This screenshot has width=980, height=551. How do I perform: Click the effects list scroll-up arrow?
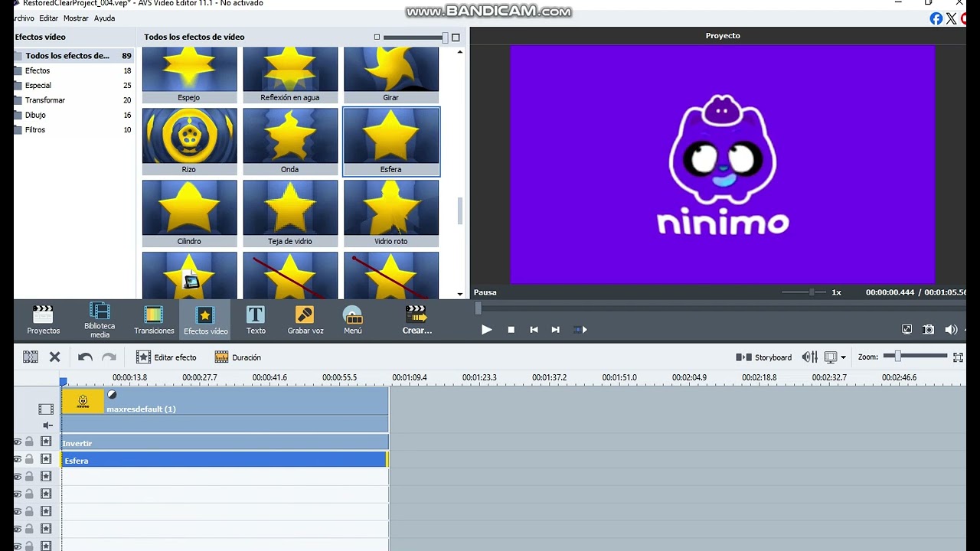point(460,52)
